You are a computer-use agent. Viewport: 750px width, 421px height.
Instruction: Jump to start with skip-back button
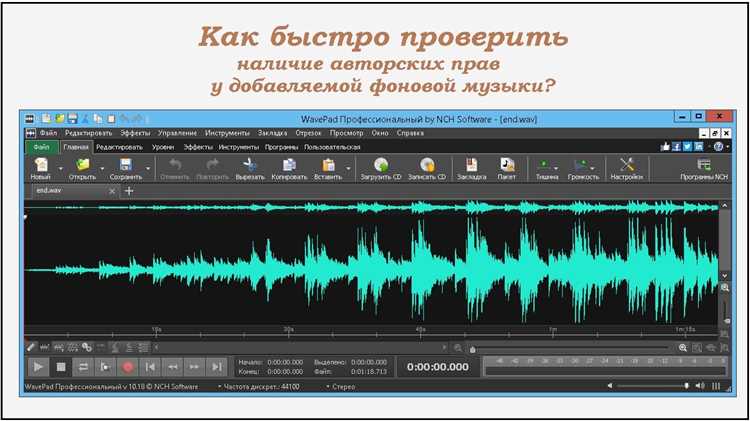coord(150,367)
